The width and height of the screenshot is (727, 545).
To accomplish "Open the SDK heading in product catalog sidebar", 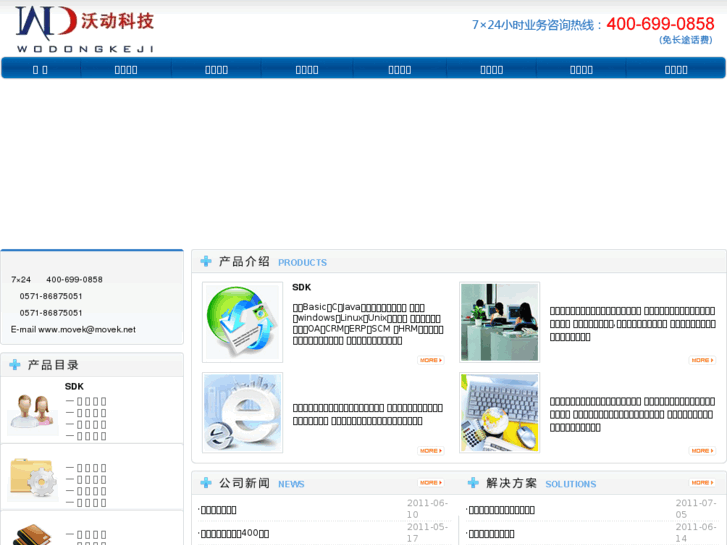I will 74,386.
